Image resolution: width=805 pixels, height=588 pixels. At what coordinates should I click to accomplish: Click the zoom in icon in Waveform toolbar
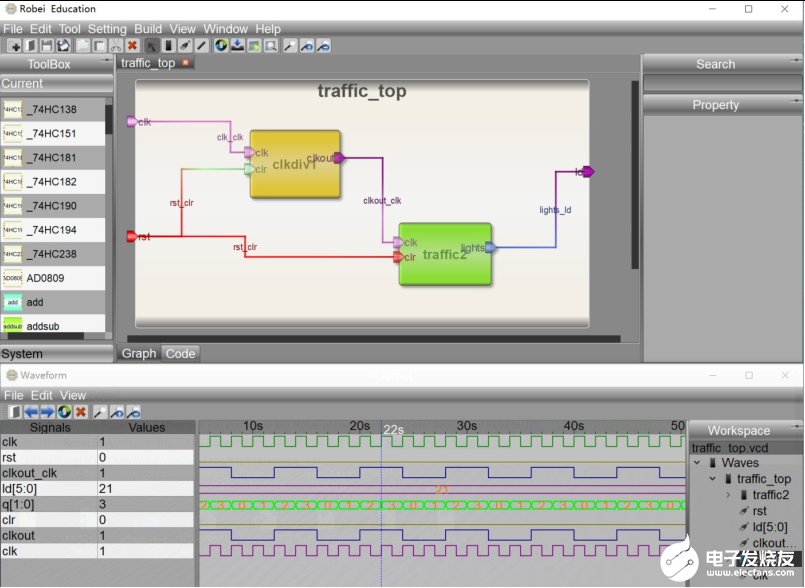tap(117, 412)
